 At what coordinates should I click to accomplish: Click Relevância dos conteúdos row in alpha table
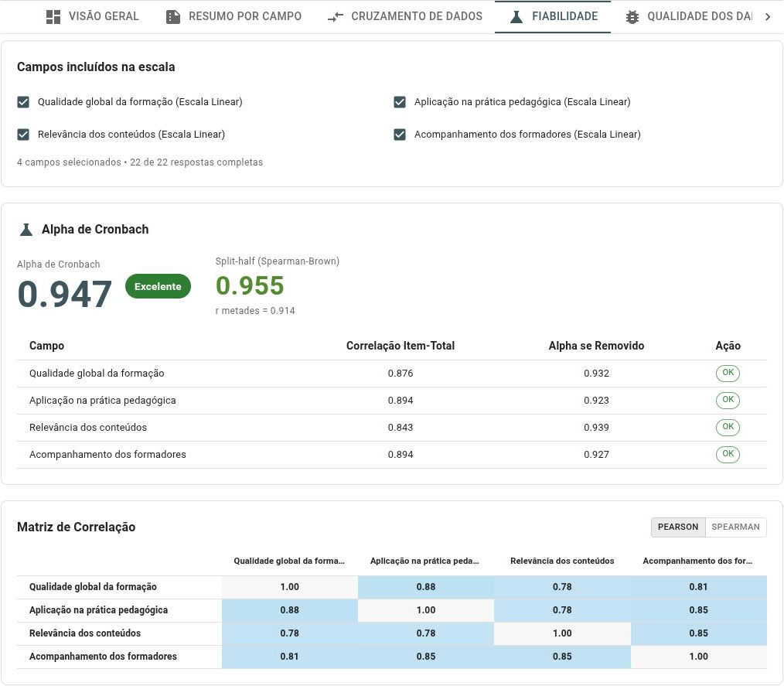coord(391,428)
